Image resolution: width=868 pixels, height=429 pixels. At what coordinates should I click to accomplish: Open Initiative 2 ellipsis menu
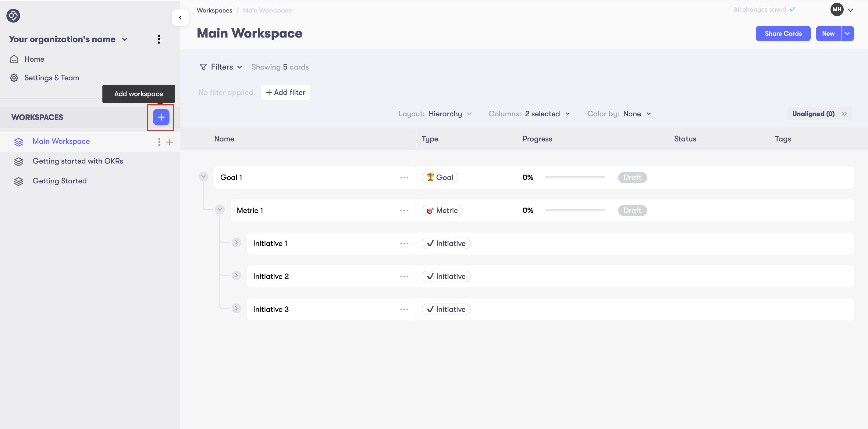(404, 276)
